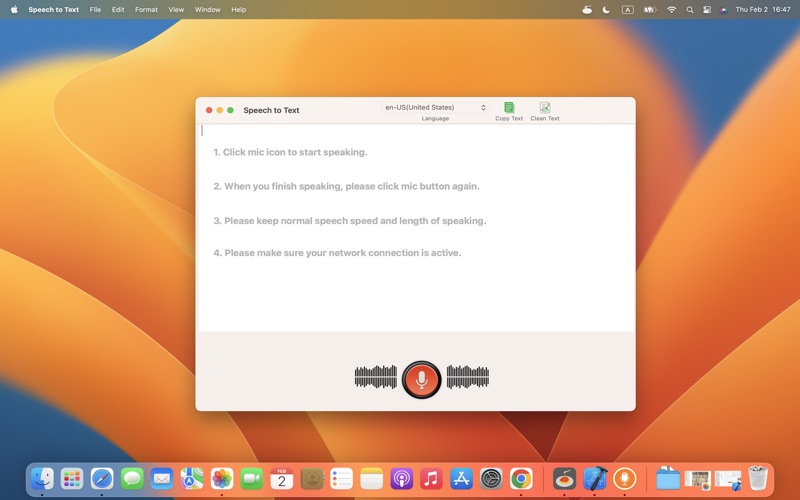Open the Speech to Text app menu

tap(54, 10)
